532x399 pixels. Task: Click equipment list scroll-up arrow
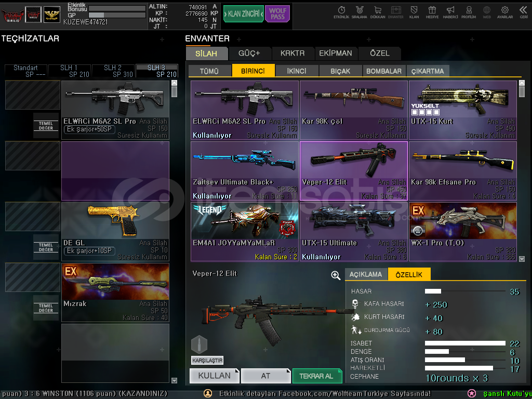[x=174, y=83]
